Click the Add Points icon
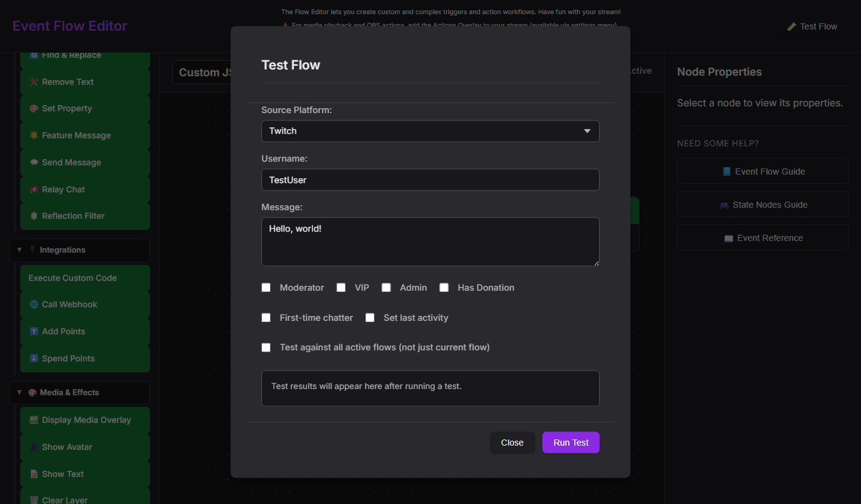The image size is (861, 504). click(34, 331)
